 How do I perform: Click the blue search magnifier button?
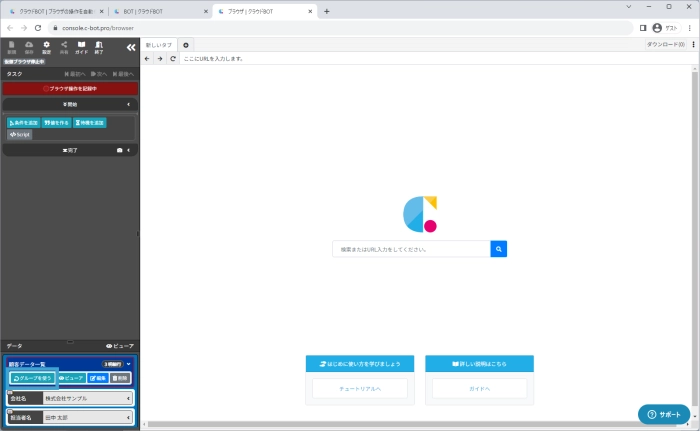[498, 249]
